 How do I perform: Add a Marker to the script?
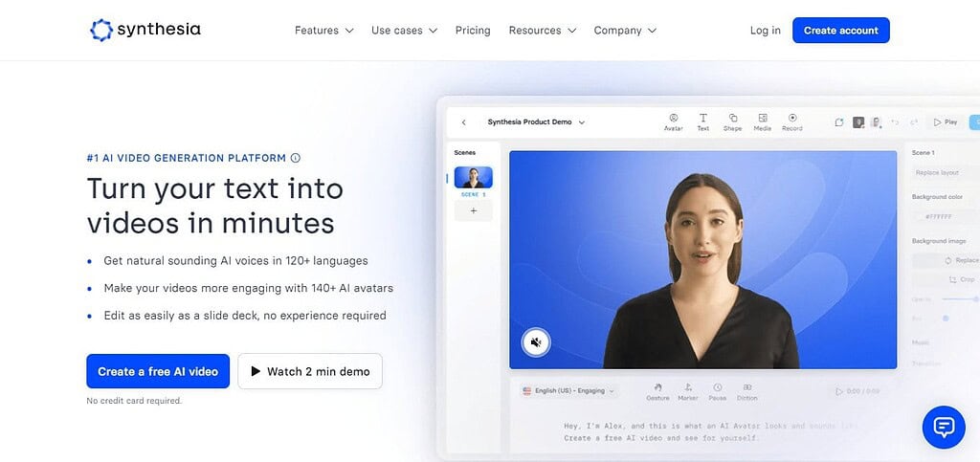(x=688, y=392)
